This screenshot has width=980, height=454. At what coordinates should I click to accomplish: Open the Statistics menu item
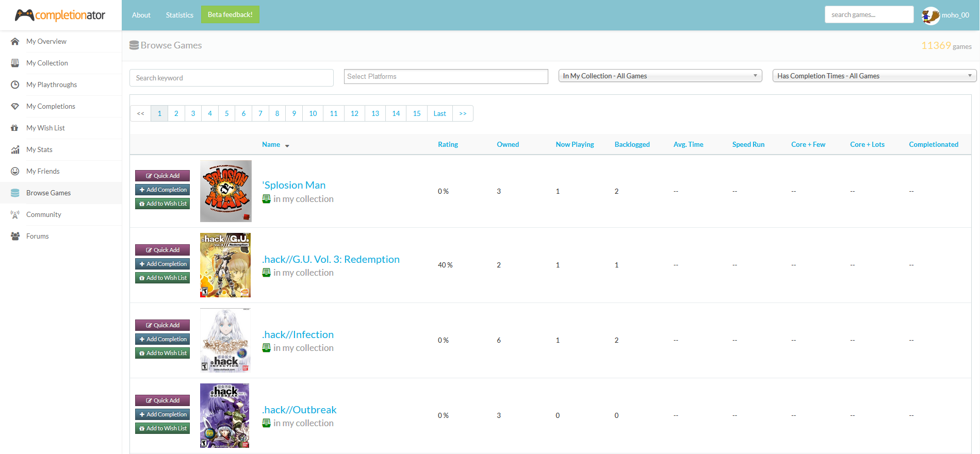tap(179, 15)
